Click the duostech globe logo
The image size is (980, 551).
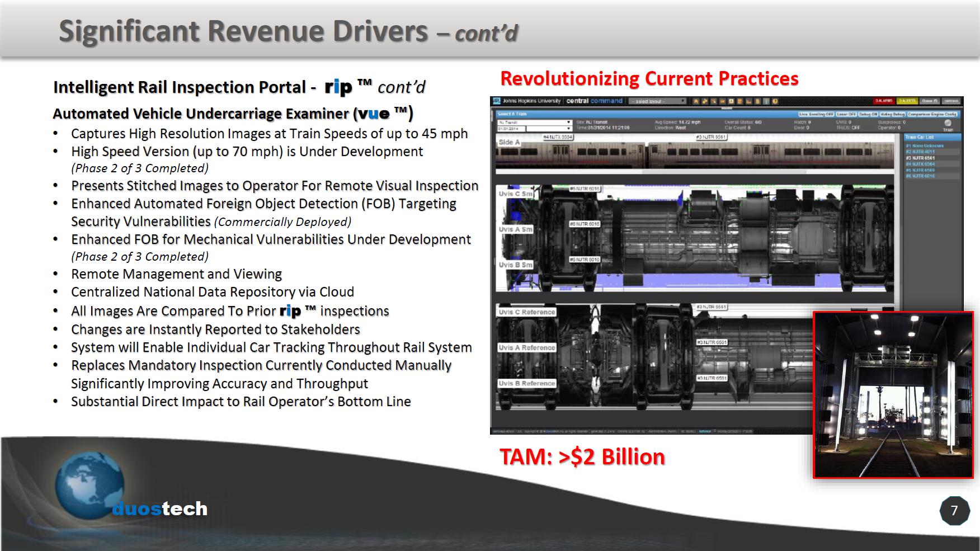[x=89, y=487]
